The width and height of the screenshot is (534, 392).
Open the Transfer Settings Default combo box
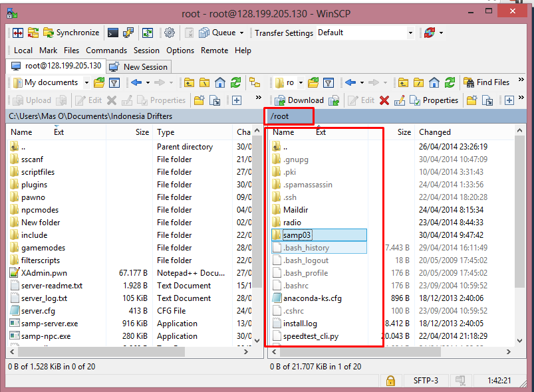click(366, 33)
